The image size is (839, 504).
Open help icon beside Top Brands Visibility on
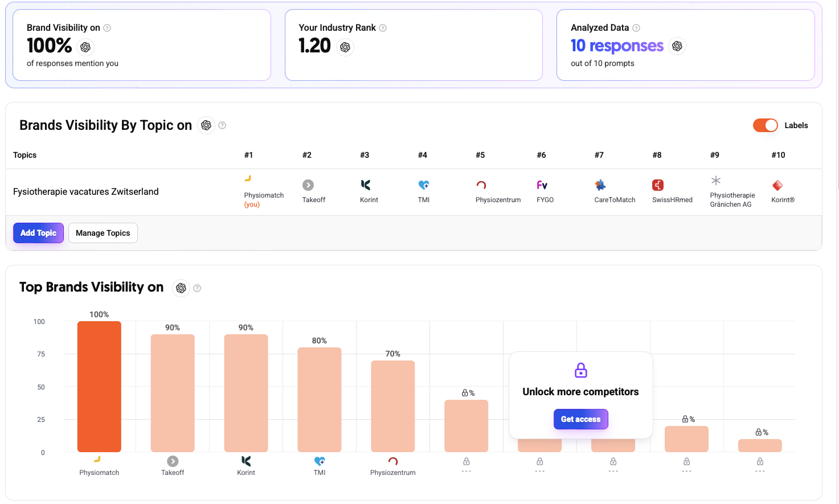(197, 288)
